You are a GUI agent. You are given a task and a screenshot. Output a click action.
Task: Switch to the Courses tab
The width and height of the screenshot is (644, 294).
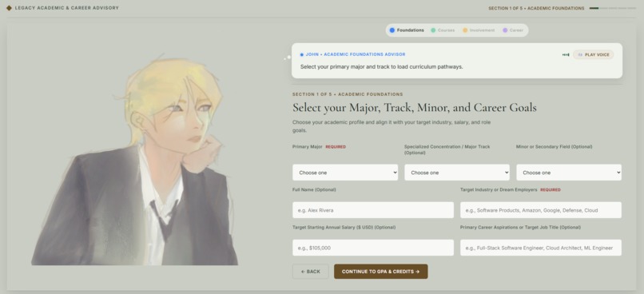[x=443, y=30]
